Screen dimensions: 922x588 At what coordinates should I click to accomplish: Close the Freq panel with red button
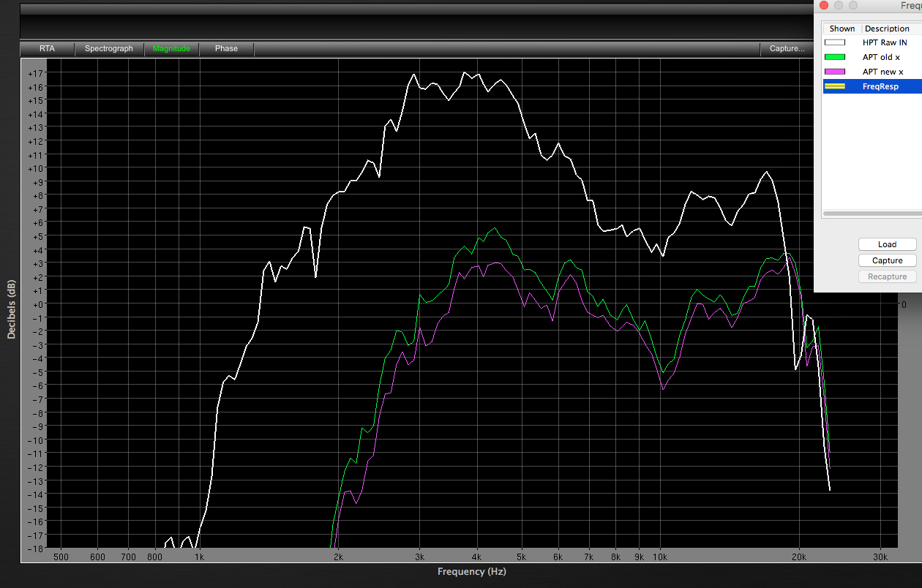tap(824, 5)
